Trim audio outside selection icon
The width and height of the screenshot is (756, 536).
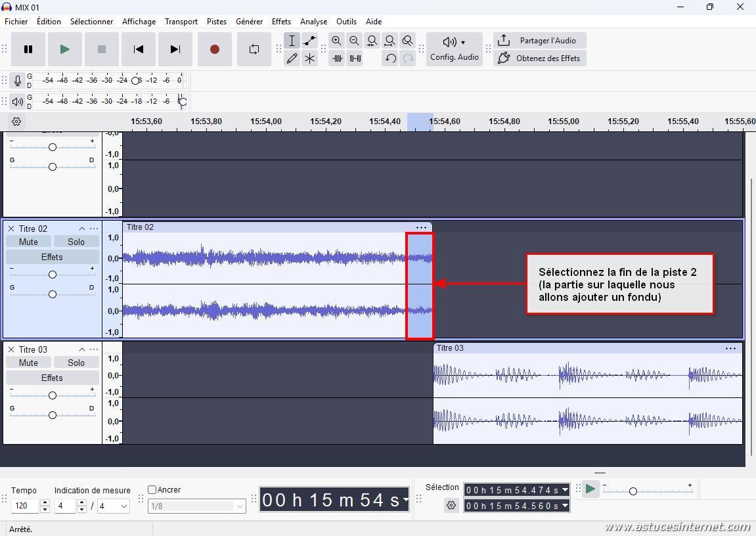point(337,58)
